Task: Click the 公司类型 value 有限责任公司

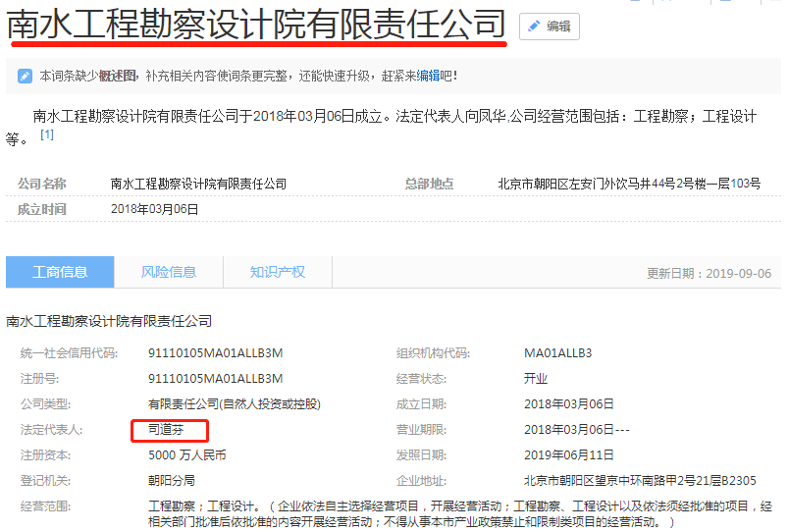Action: pyautogui.click(x=234, y=404)
